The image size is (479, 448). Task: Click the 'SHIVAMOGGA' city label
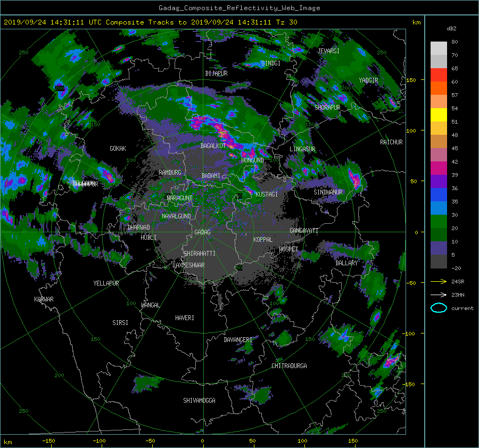(x=199, y=401)
